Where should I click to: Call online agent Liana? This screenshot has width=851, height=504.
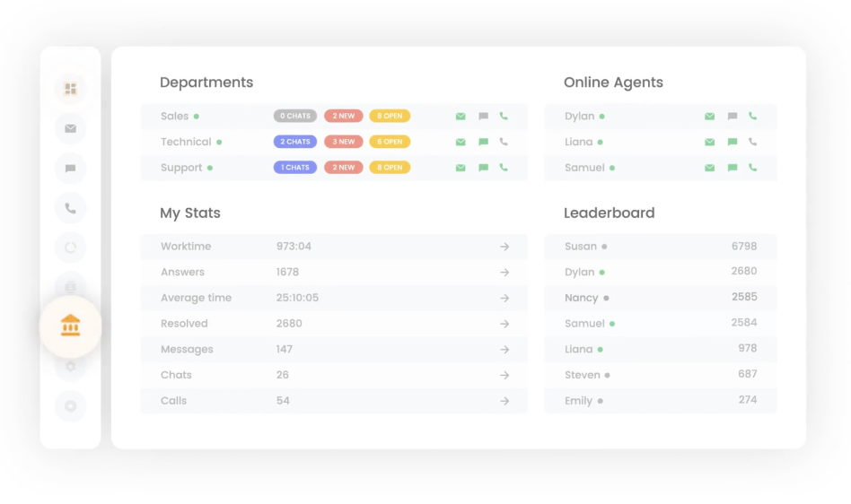(752, 142)
